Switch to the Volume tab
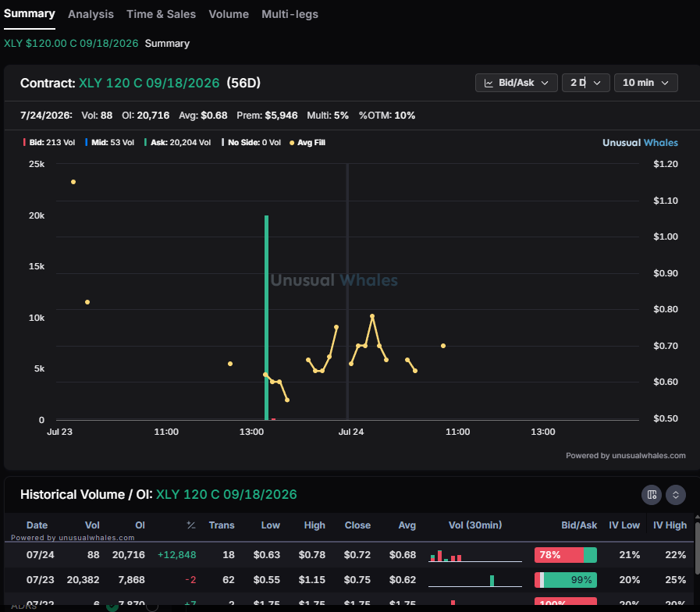Viewport: 700px width, 612px height. point(229,14)
